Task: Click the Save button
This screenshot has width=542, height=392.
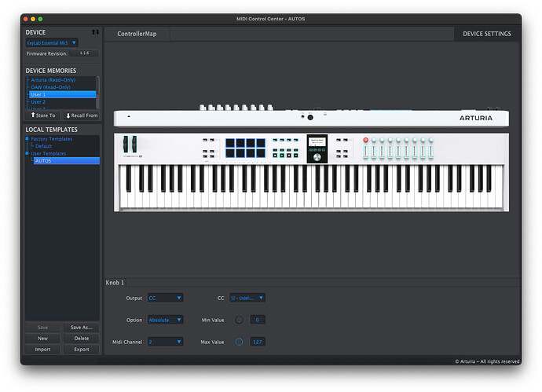Action: point(43,328)
